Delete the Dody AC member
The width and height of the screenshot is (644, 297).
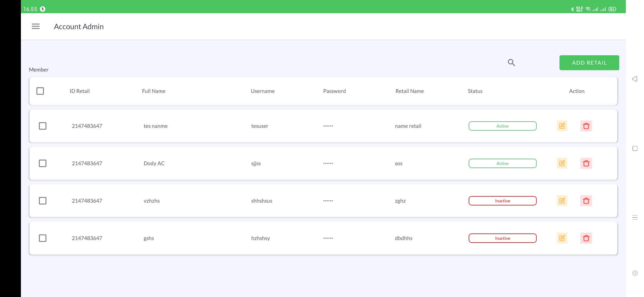(x=586, y=163)
